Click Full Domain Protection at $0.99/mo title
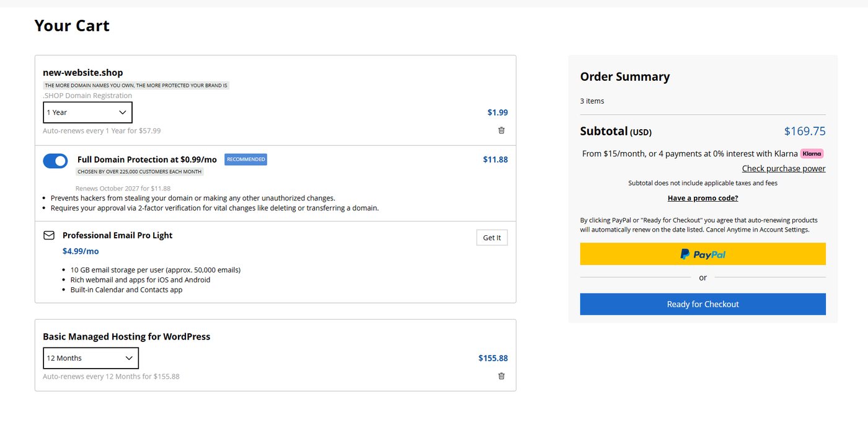The image size is (868, 427). [x=147, y=160]
